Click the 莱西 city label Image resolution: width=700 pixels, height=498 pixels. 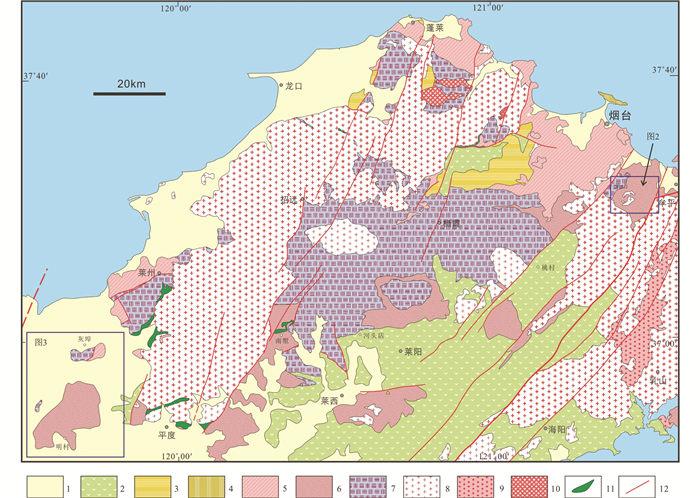click(330, 401)
